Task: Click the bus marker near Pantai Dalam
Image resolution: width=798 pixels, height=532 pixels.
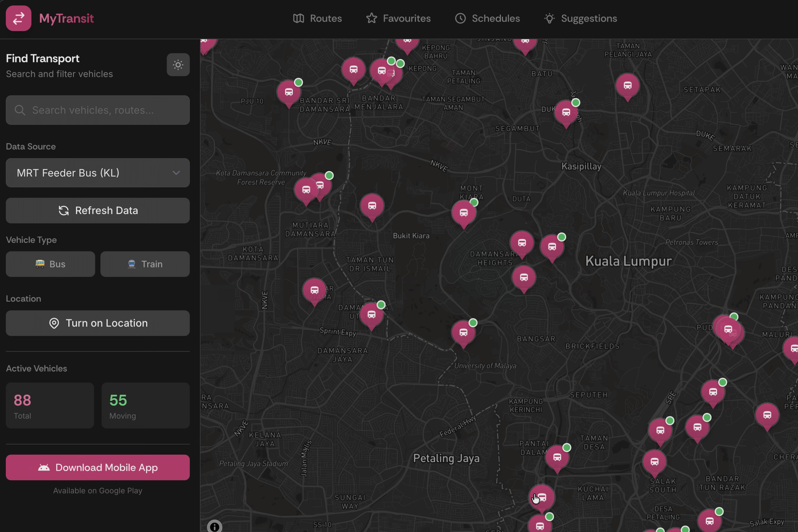Action: [557, 457]
